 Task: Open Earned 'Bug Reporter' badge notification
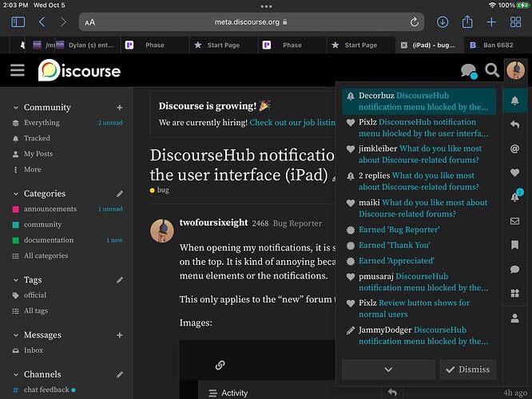[419, 230]
